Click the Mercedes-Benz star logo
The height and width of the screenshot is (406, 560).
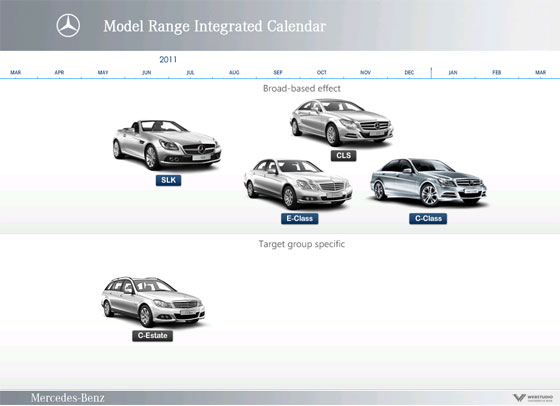pyautogui.click(x=68, y=26)
